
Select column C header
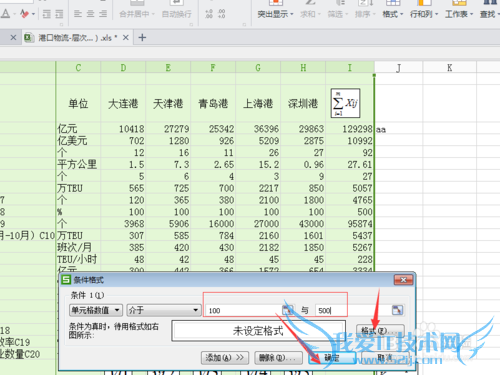(x=78, y=68)
